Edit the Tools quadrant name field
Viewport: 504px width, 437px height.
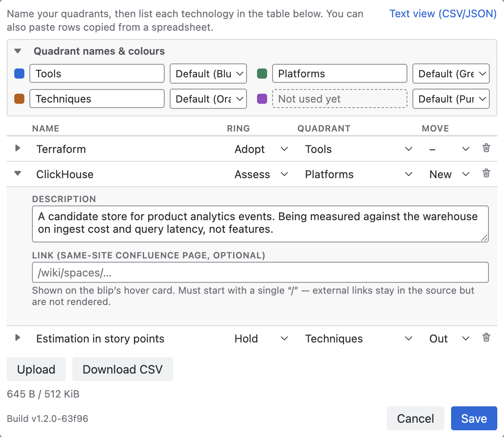click(97, 74)
